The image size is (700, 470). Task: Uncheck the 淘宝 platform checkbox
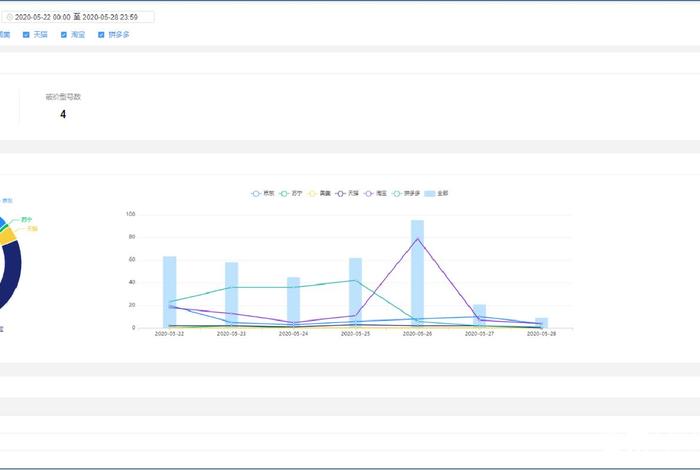[64, 34]
